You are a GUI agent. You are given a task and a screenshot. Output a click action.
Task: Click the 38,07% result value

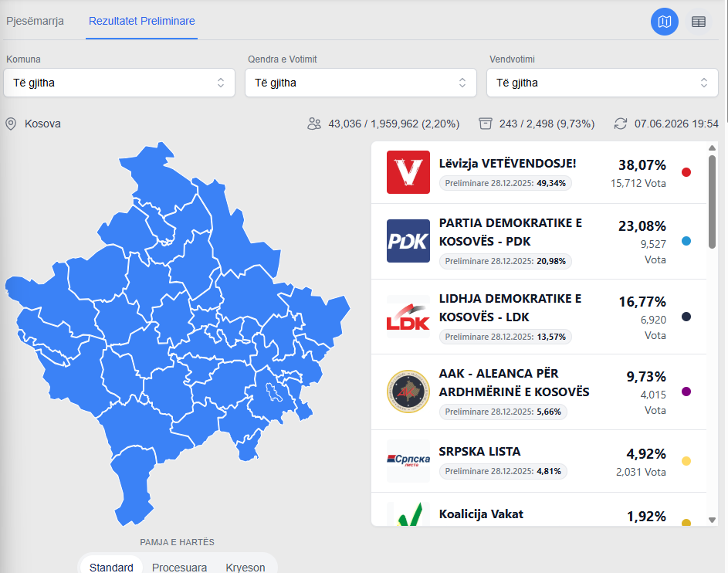642,164
